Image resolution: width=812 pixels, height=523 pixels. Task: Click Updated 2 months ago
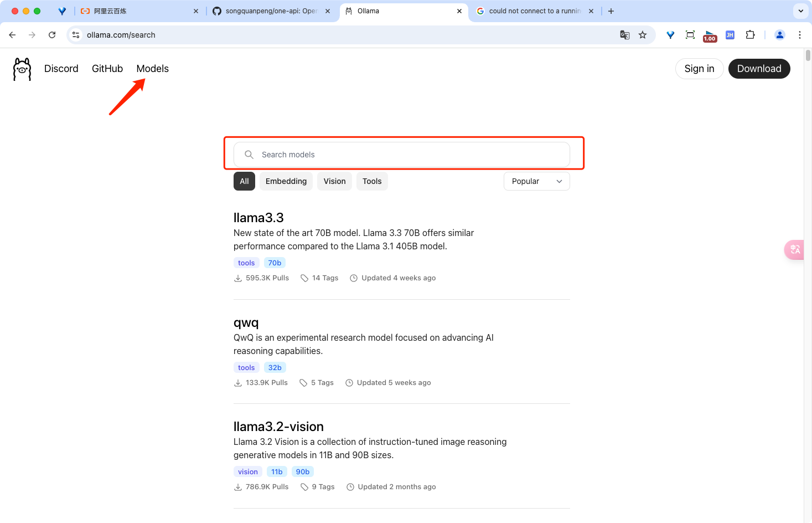(x=397, y=487)
